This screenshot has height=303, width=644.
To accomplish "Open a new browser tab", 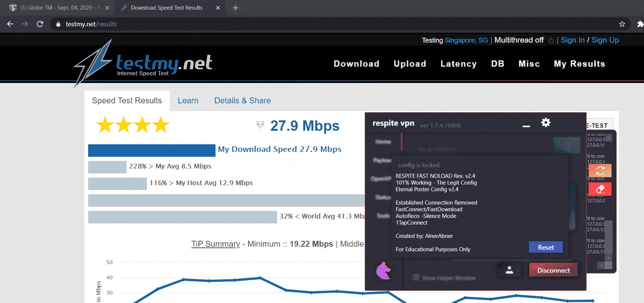I will (x=236, y=8).
